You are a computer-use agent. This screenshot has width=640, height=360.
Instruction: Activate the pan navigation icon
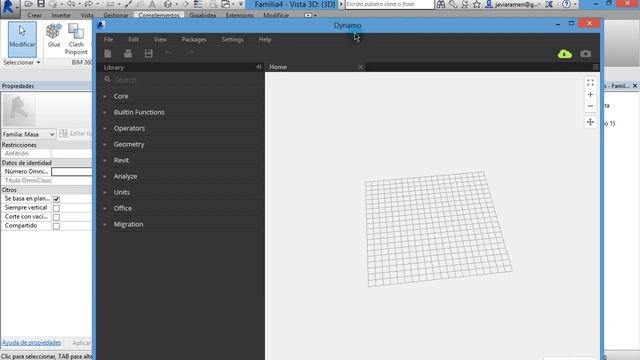pos(590,122)
